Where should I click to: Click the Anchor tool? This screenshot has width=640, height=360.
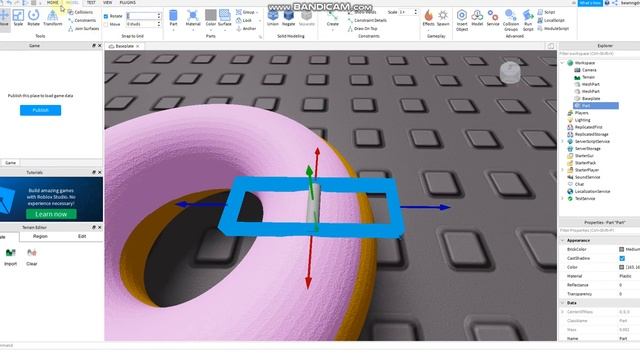pos(246,29)
